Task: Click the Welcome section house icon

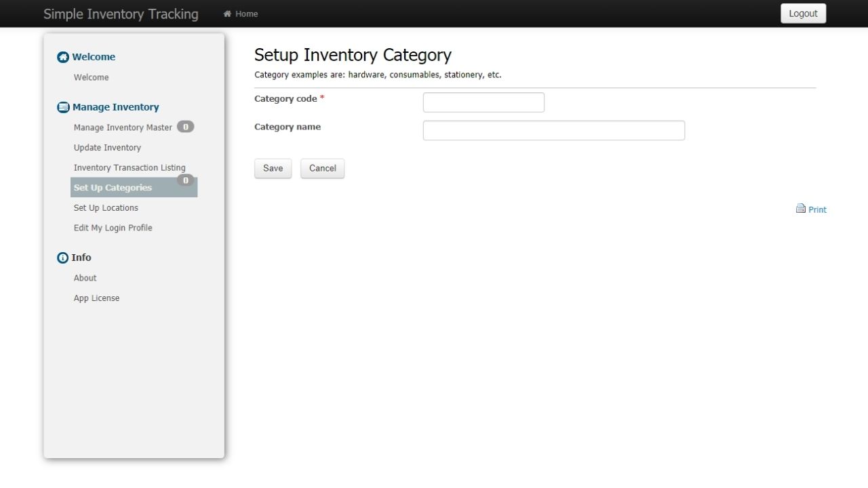Action: [x=63, y=57]
